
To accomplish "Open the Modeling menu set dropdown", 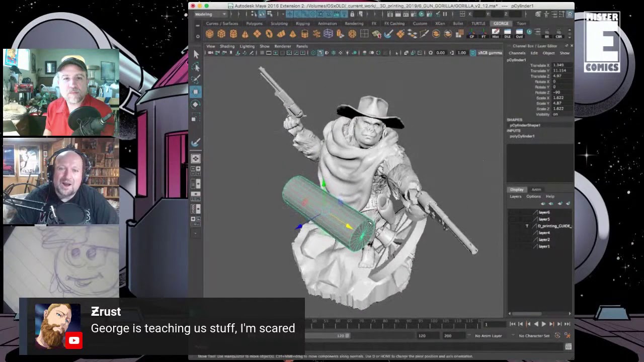I will [x=210, y=14].
